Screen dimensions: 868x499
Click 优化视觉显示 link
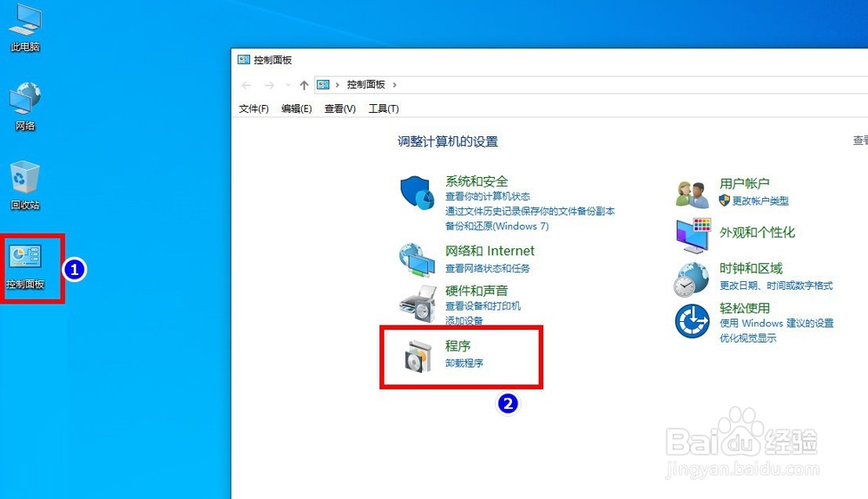[x=748, y=338]
